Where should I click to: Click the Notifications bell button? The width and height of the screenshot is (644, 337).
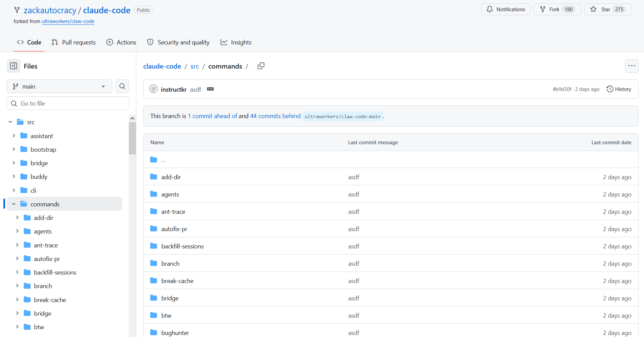click(505, 10)
